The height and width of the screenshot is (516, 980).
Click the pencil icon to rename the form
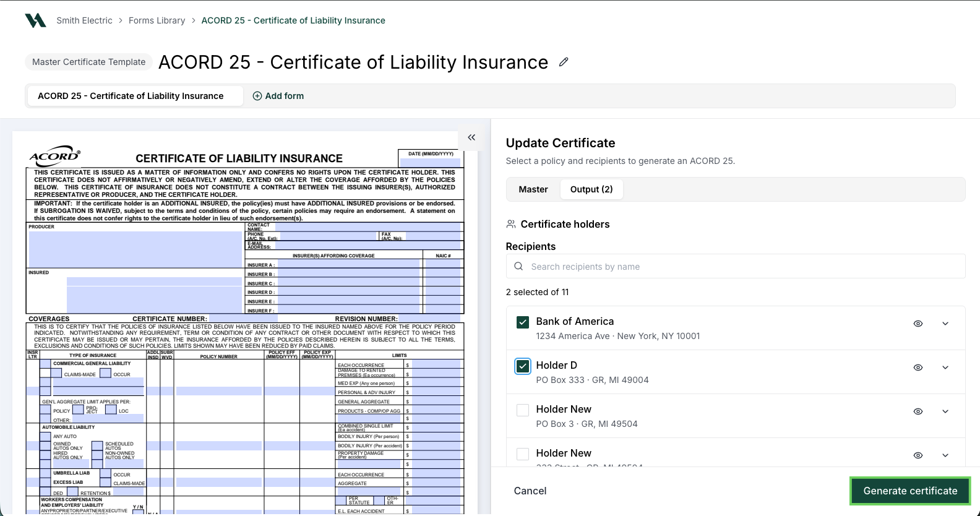click(x=564, y=62)
